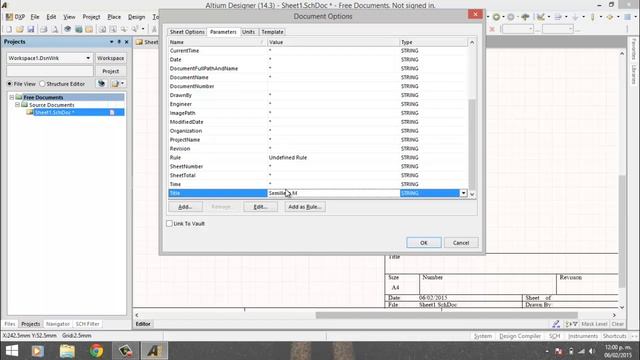Image resolution: width=640 pixels, height=360 pixels.
Task: Switch to the Template tab
Action: pos(272,32)
